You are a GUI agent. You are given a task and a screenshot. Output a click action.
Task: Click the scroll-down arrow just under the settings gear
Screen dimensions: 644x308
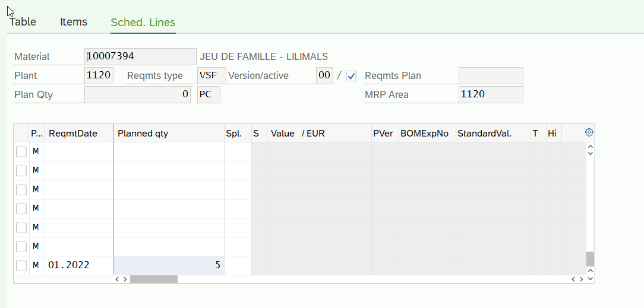coord(590,154)
